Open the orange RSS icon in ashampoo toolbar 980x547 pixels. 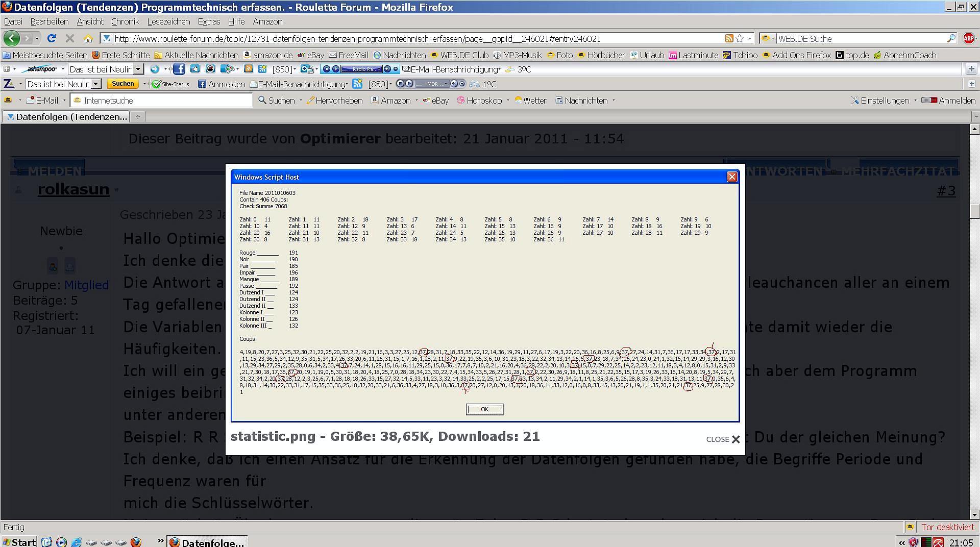tap(248, 69)
